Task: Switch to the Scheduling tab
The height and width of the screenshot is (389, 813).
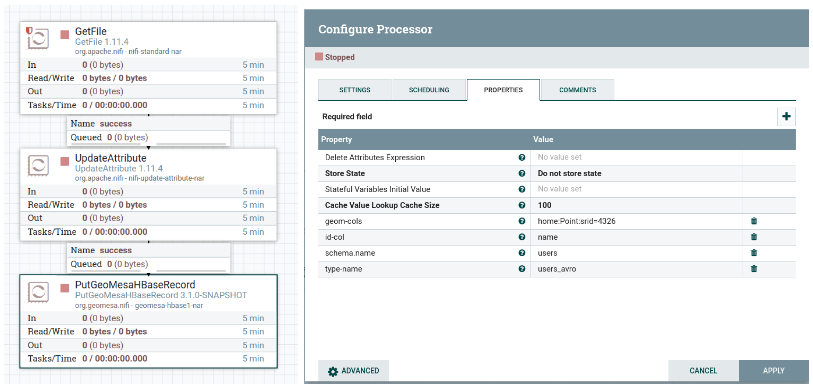Action: click(x=429, y=90)
